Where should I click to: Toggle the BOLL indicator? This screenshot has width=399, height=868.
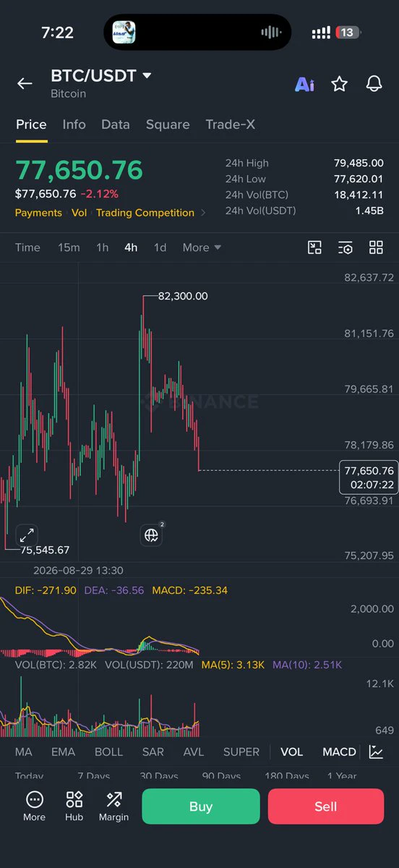point(108,752)
